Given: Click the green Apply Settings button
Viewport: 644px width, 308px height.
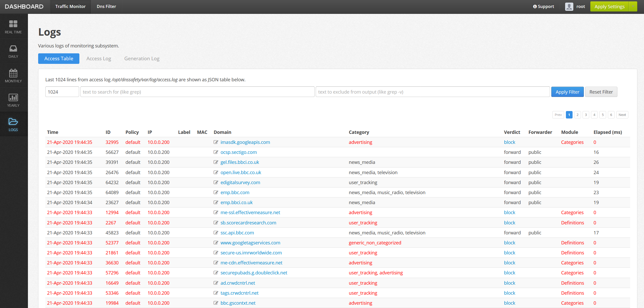Looking at the screenshot, I should 609,7.
